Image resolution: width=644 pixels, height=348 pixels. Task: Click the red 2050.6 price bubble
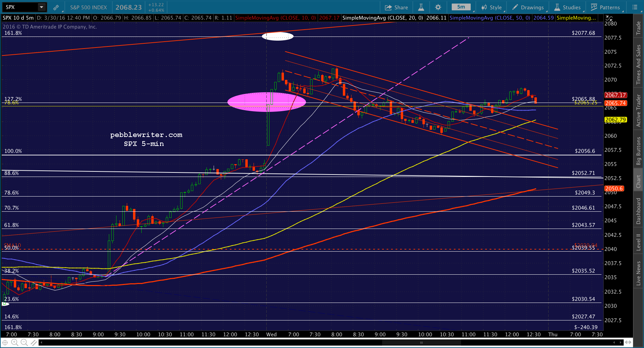click(614, 189)
